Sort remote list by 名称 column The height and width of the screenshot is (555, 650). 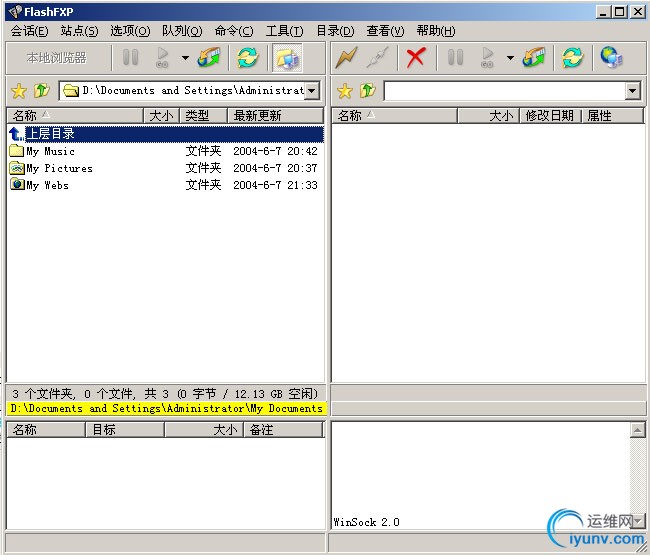point(395,115)
